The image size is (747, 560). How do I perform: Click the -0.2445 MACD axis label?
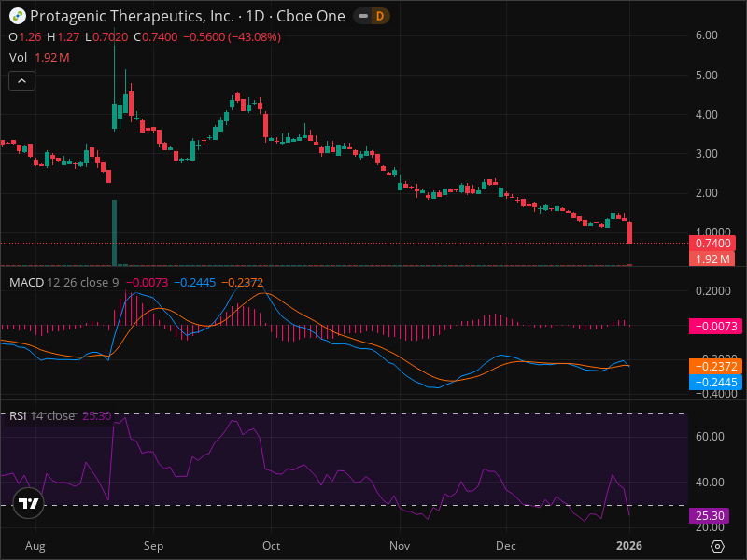715,382
